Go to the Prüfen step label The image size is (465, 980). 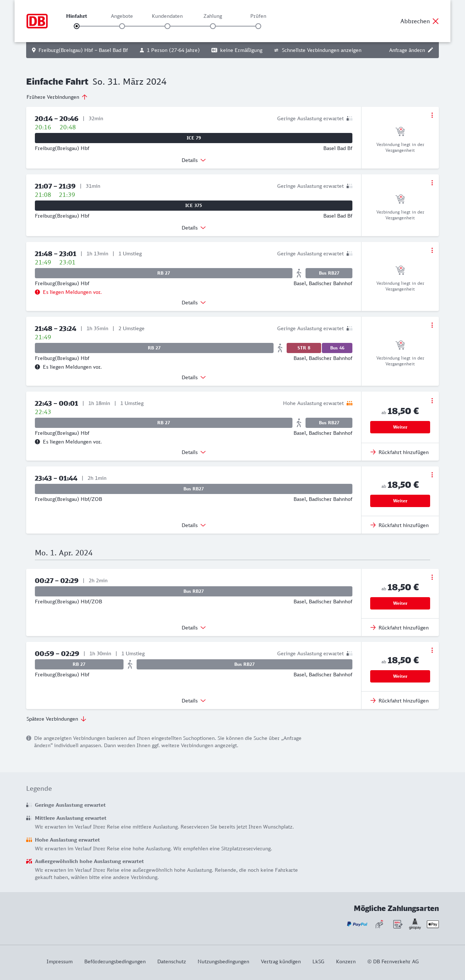tap(258, 16)
